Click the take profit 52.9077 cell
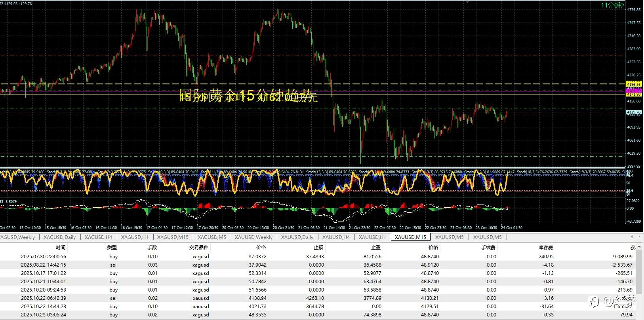Image resolution: width=644 pixels, height=320 pixels. pos(372,273)
